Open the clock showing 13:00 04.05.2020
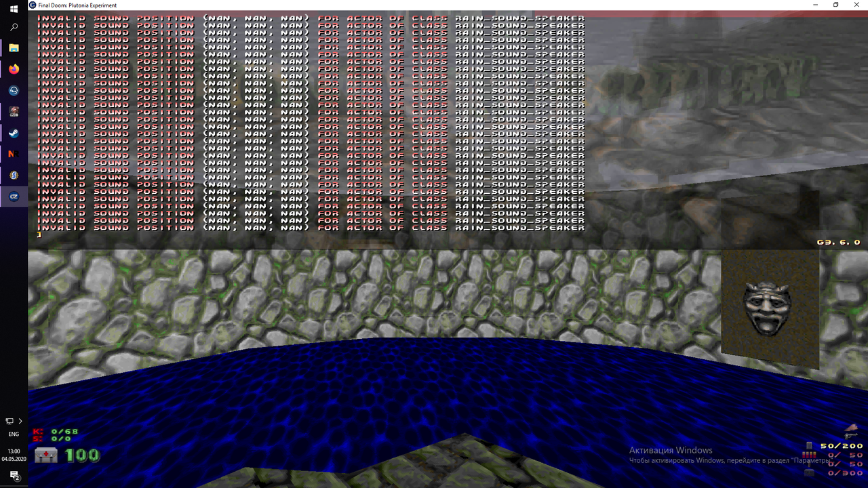Screen dimensions: 868x488 (x=14, y=455)
